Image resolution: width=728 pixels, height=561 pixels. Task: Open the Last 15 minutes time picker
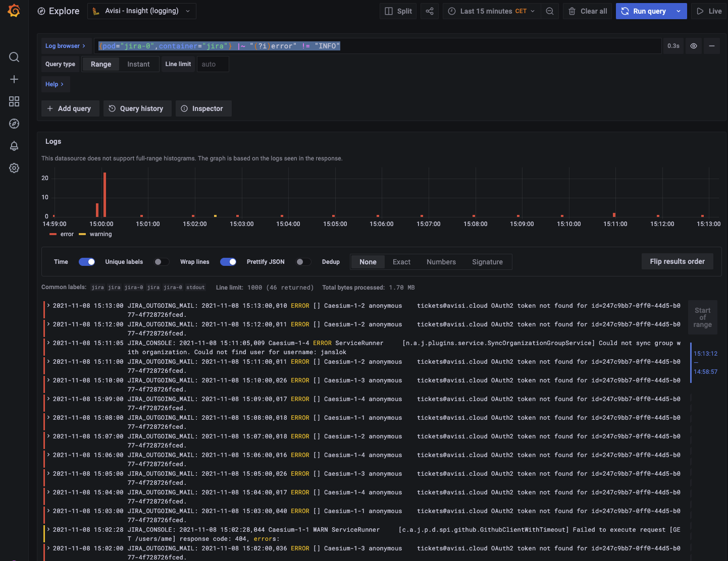tap(491, 11)
